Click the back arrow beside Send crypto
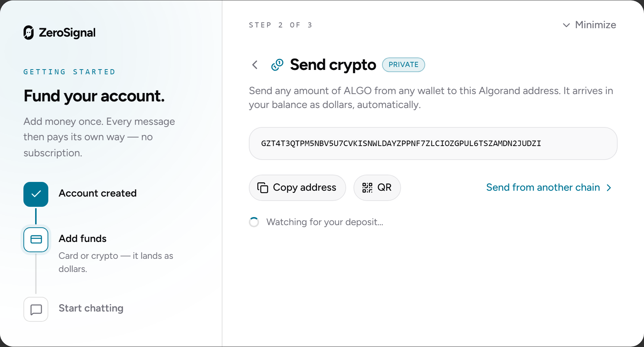This screenshot has height=347, width=644. point(255,65)
